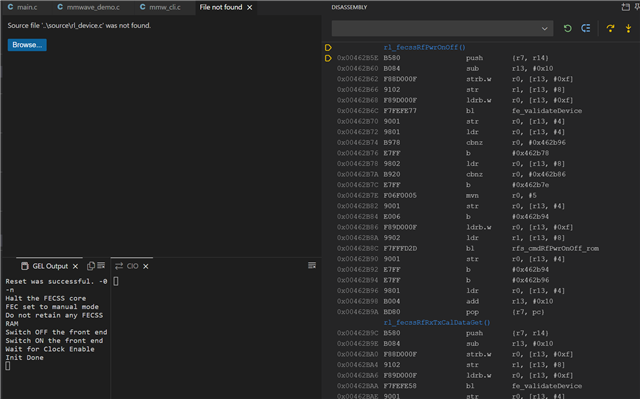Click the yellow assembly step-into icon

pyautogui.click(x=628, y=28)
